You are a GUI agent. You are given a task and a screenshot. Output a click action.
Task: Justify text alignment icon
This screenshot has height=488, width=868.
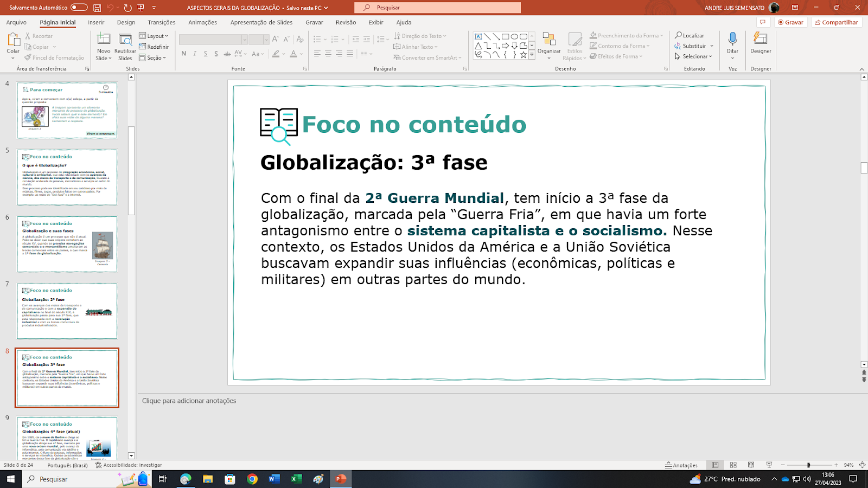coord(350,54)
